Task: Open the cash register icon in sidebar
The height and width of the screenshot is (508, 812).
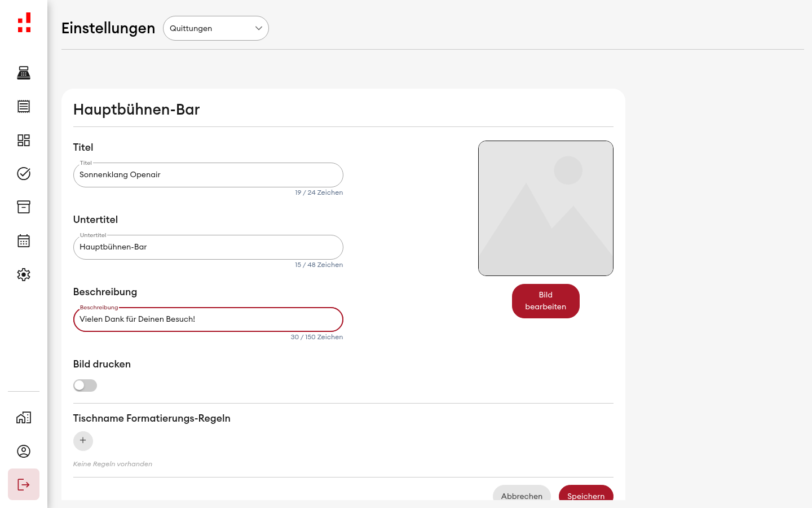Action: pyautogui.click(x=24, y=73)
